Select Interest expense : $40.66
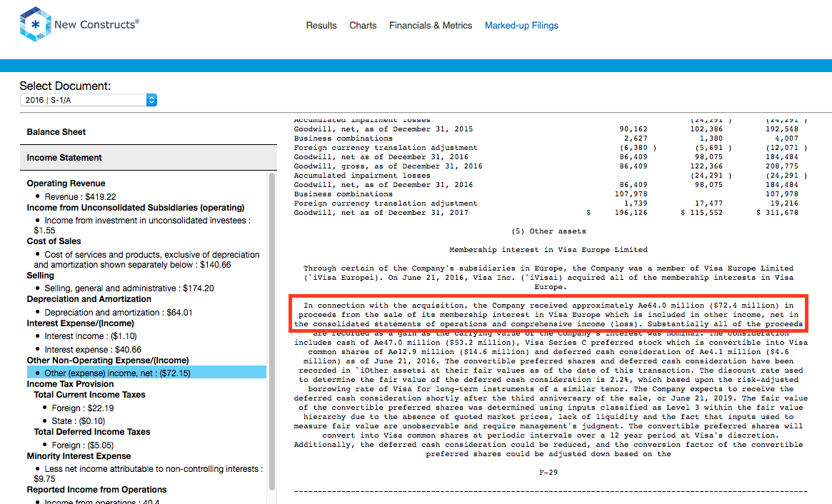 tap(93, 350)
